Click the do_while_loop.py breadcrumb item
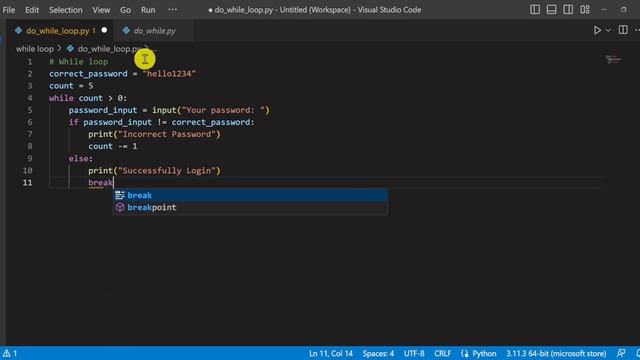The width and height of the screenshot is (640, 360). click(110, 49)
